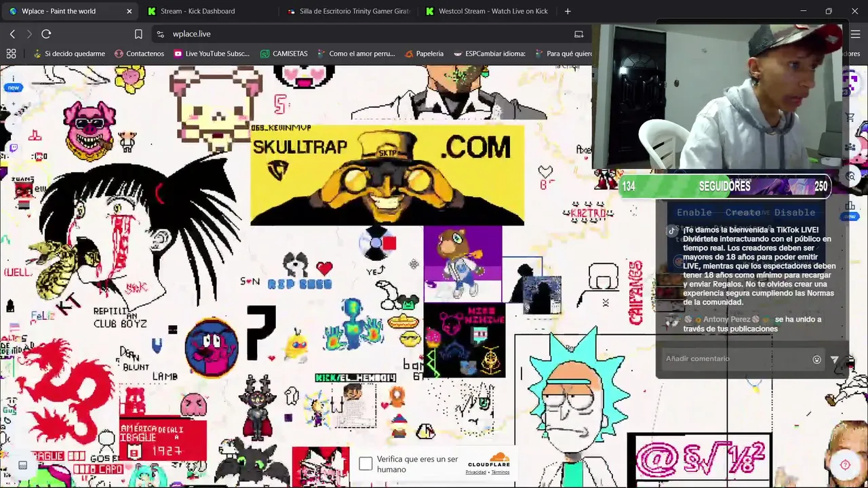This screenshot has width=868, height=488.
Task: Click the red CAIFANES vertical text
Action: (x=635, y=292)
